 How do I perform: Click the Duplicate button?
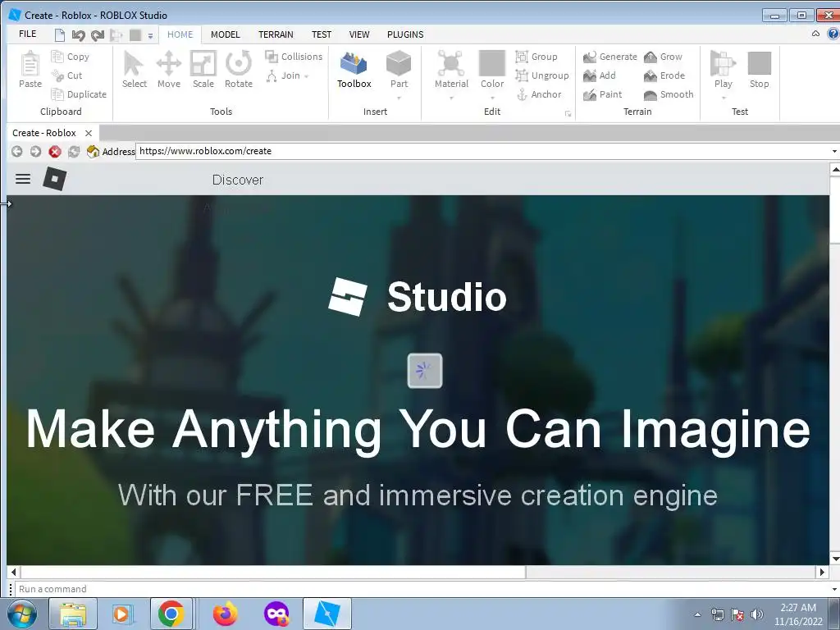[x=79, y=94]
